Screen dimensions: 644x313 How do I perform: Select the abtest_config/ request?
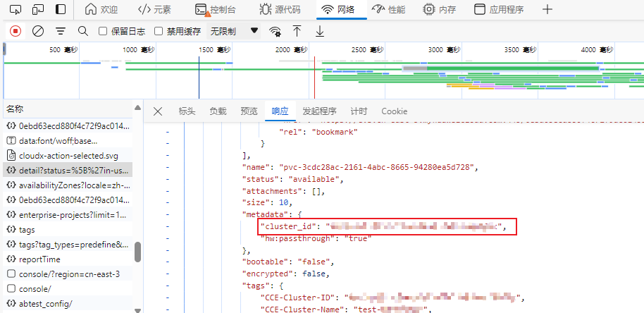point(68,304)
